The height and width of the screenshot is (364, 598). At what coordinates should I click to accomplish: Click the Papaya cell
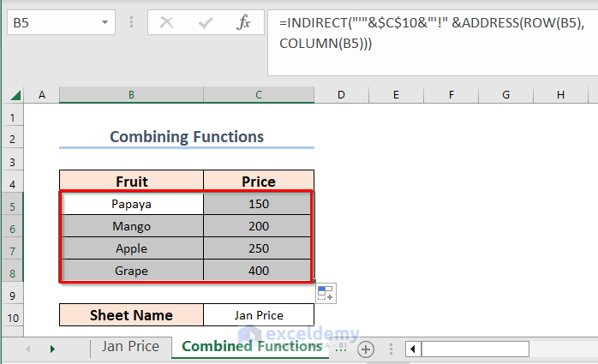tap(131, 204)
